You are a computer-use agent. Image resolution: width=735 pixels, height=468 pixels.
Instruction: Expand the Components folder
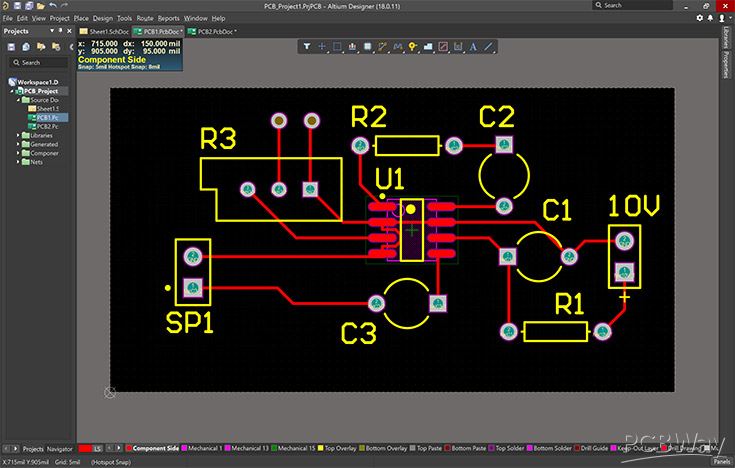18,153
